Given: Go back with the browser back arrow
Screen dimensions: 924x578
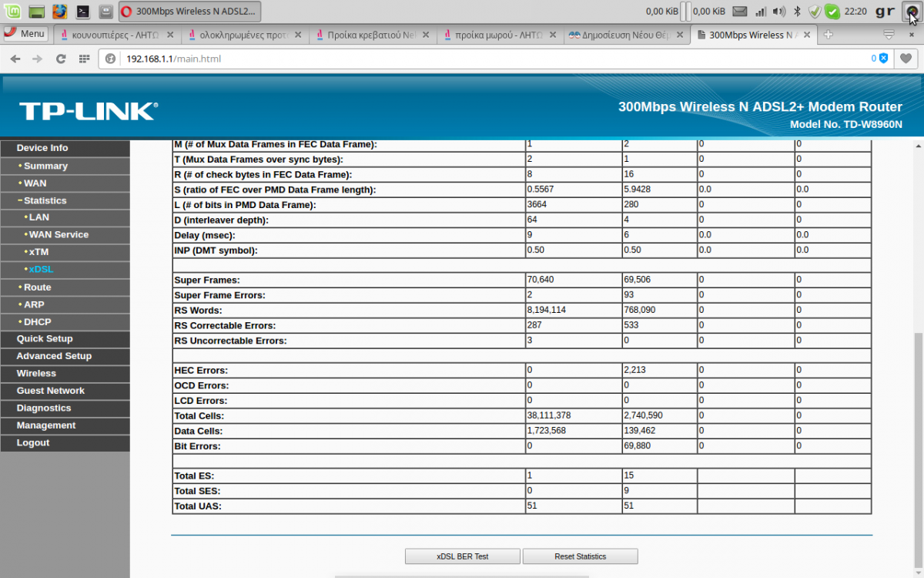Looking at the screenshot, I should [x=16, y=59].
